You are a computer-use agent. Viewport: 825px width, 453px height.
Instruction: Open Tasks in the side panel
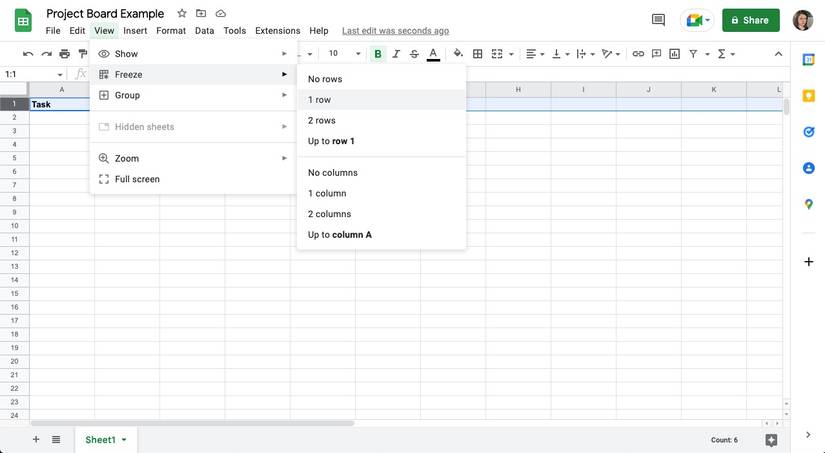(x=809, y=132)
